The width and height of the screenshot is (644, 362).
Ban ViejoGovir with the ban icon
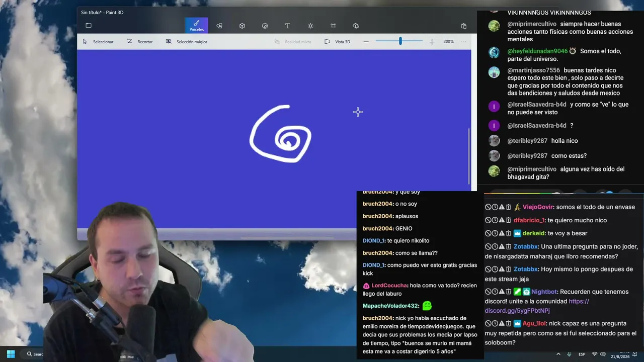coord(488,207)
